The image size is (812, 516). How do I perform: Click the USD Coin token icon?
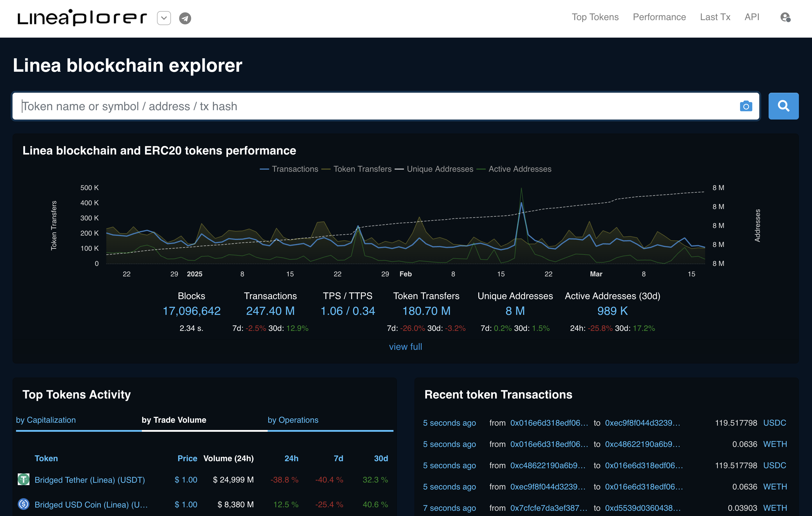pyautogui.click(x=24, y=504)
